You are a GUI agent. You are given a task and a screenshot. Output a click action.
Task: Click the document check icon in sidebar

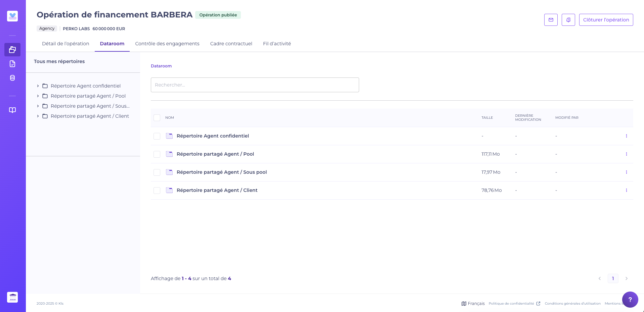pos(12,64)
